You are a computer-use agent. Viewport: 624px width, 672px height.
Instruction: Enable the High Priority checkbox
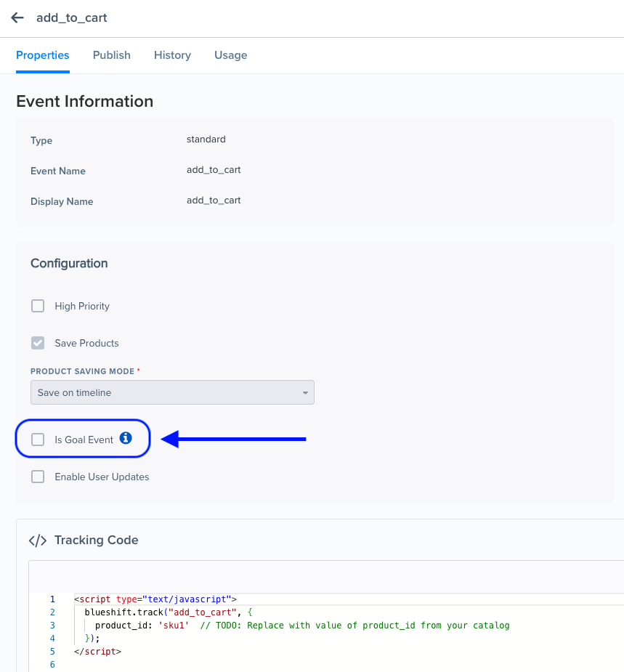38,306
